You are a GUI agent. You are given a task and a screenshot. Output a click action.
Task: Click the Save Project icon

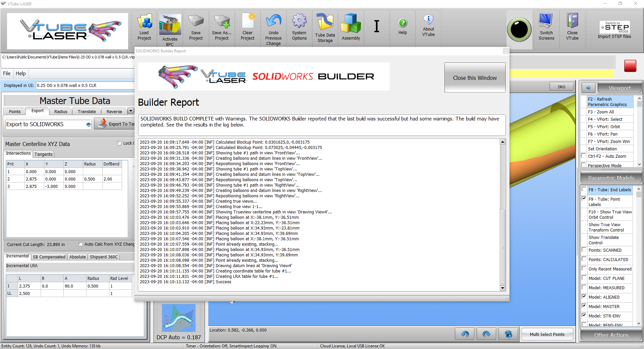click(x=196, y=28)
